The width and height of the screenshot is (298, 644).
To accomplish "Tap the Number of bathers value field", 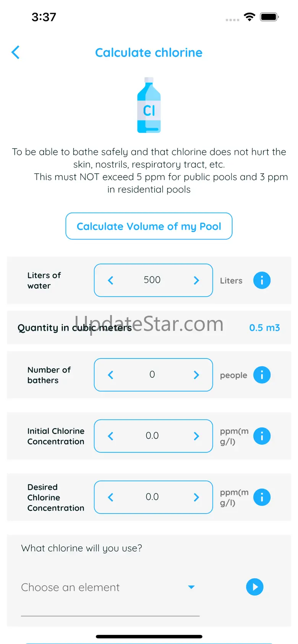I will (152, 375).
